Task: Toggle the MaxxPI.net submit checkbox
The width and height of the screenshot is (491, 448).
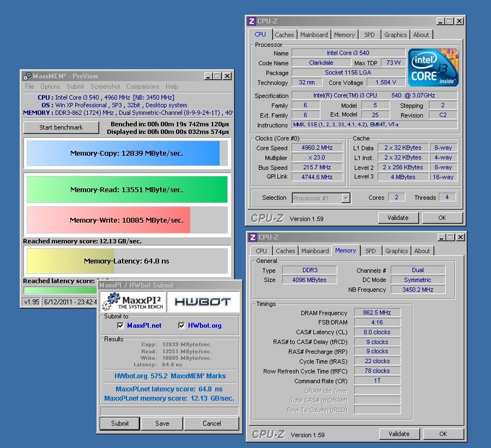Action: [120, 326]
